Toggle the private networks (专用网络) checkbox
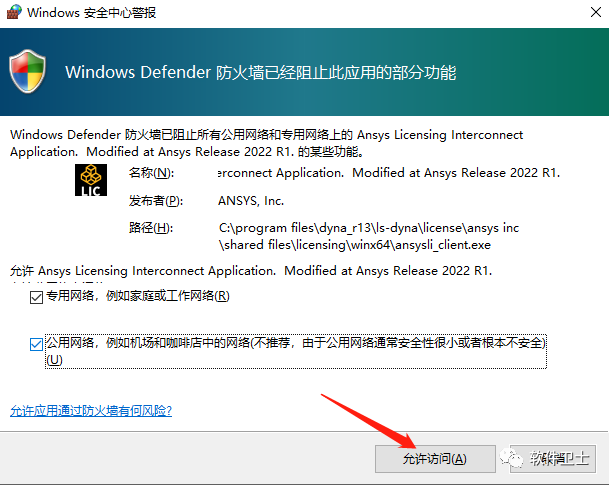The height and width of the screenshot is (485, 609). point(36,297)
